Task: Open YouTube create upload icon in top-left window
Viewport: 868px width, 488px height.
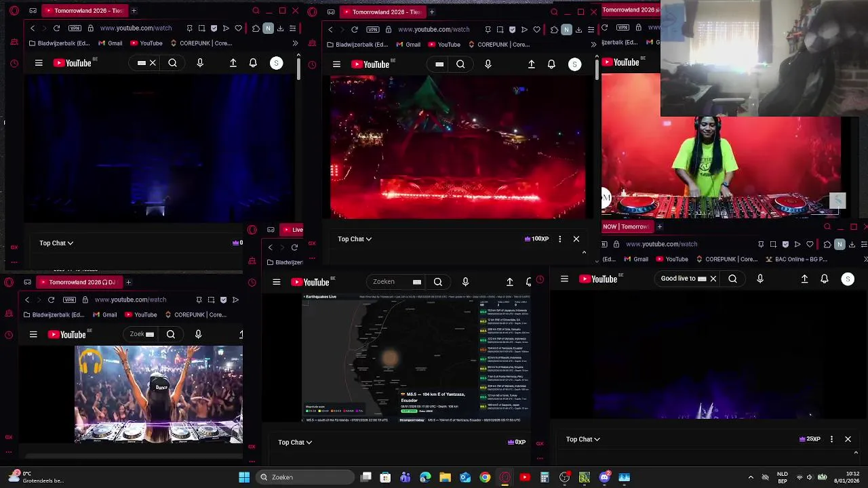Action: (233, 63)
